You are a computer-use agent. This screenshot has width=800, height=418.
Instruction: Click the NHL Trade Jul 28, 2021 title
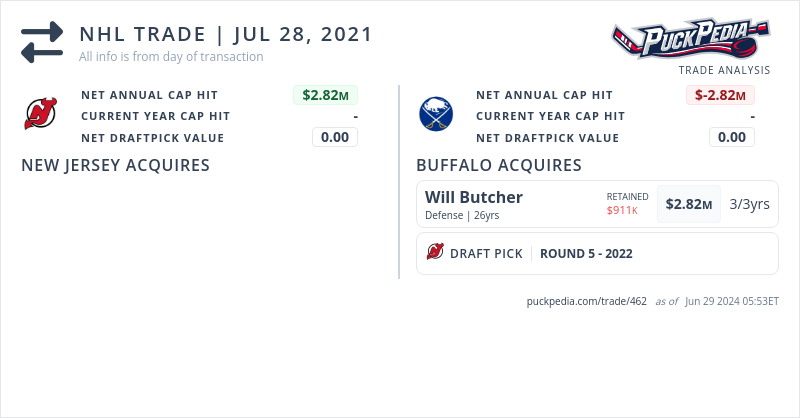point(226,34)
